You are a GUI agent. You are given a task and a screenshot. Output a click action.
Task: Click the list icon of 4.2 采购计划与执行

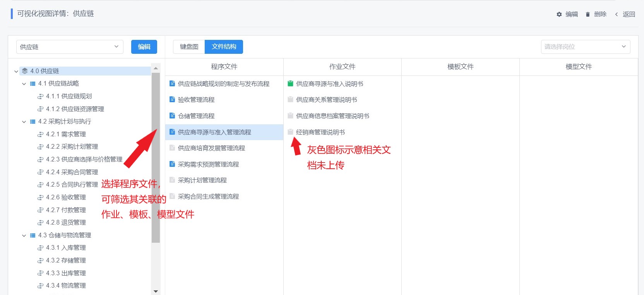pyautogui.click(x=33, y=122)
